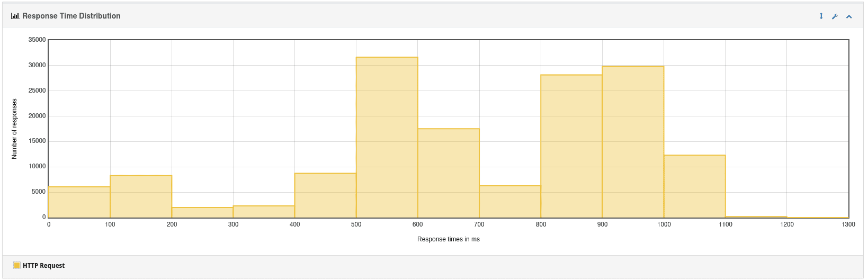The width and height of the screenshot is (868, 280).
Task: Select the 900-1000 ms histogram bar
Action: 633,142
